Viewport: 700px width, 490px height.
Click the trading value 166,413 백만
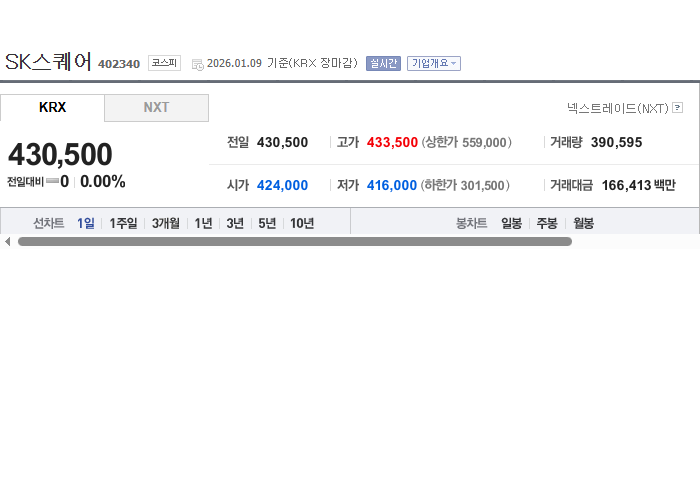(x=639, y=185)
